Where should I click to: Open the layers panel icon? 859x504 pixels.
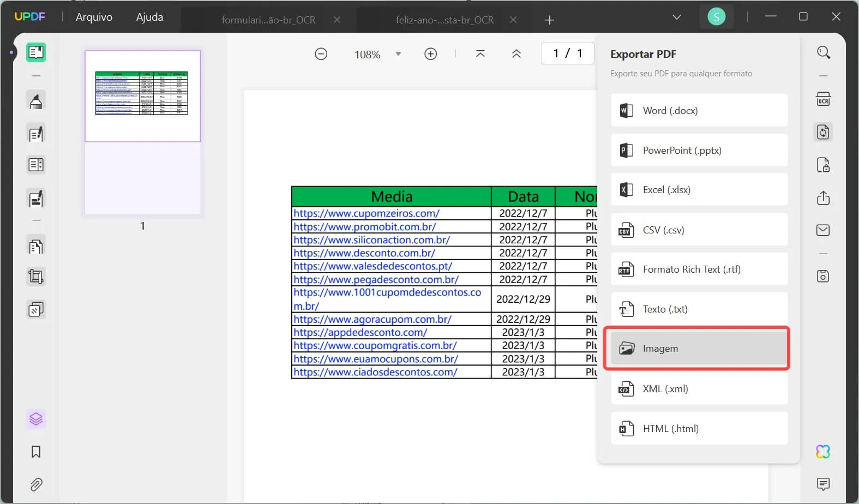click(x=36, y=419)
